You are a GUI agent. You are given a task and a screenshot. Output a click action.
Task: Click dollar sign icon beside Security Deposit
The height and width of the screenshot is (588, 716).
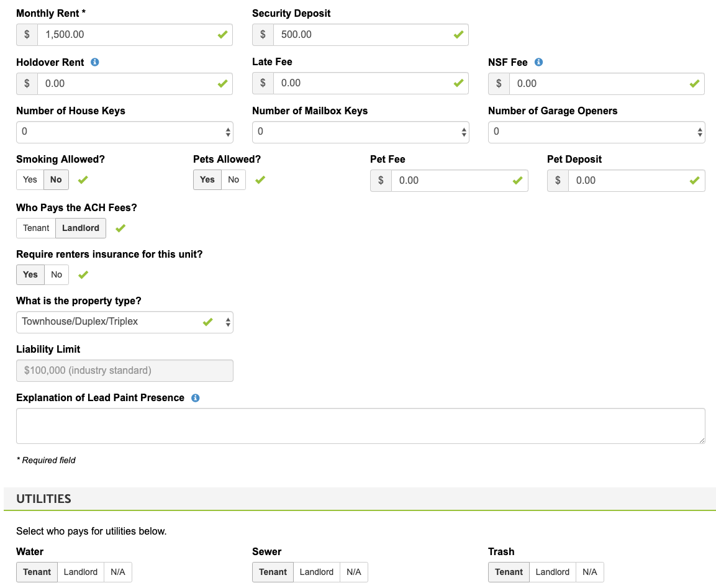click(263, 35)
